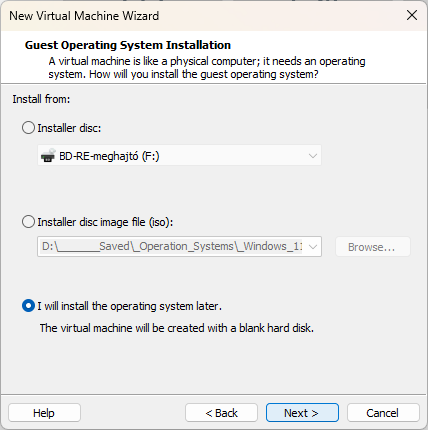This screenshot has width=428, height=430.
Task: Select Installer disc image file (iso) radio button
Action: coord(28,222)
